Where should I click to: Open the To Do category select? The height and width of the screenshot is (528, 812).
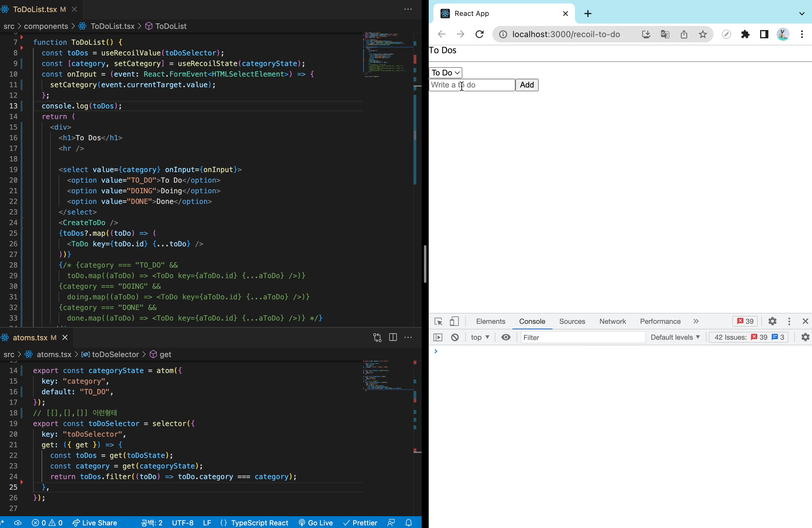(445, 72)
